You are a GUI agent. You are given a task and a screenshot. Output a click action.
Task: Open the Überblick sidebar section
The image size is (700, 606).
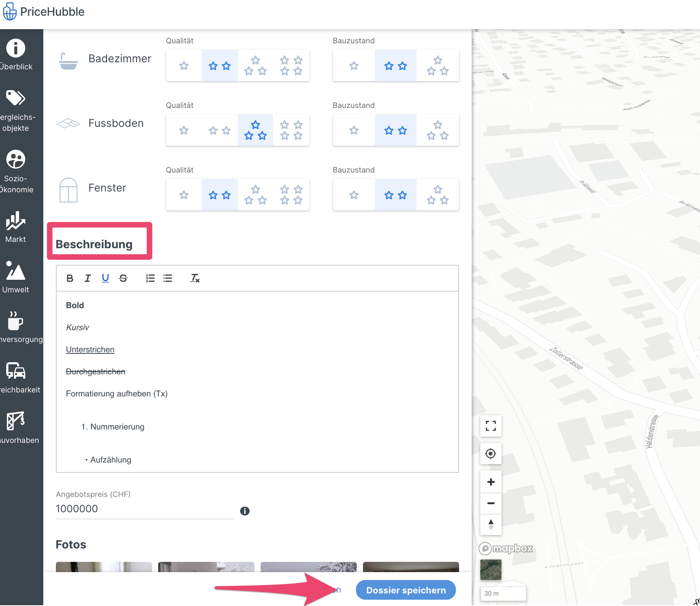16,55
